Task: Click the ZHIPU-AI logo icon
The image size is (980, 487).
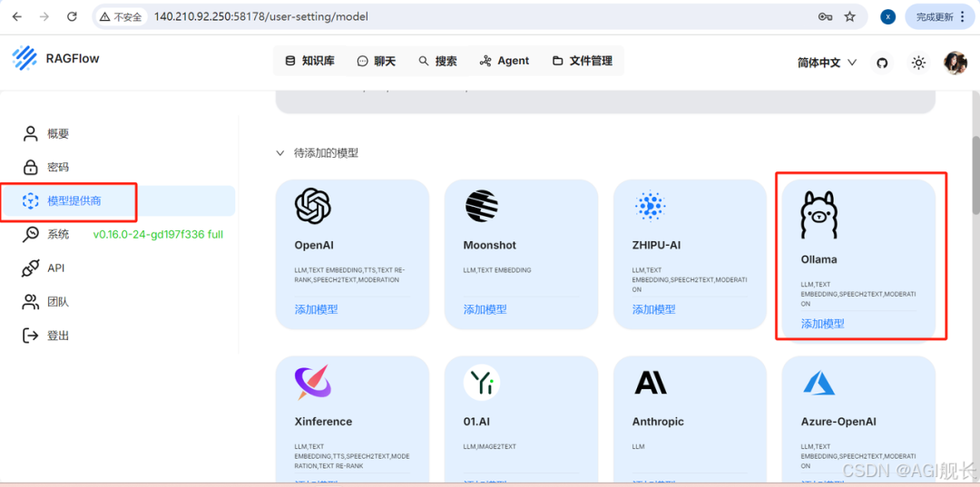Action: pyautogui.click(x=650, y=206)
